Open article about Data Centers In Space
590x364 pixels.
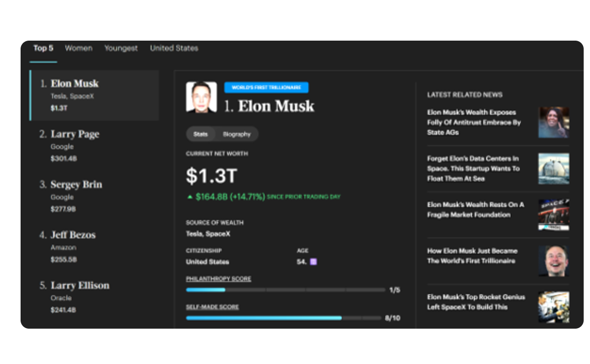473,168
